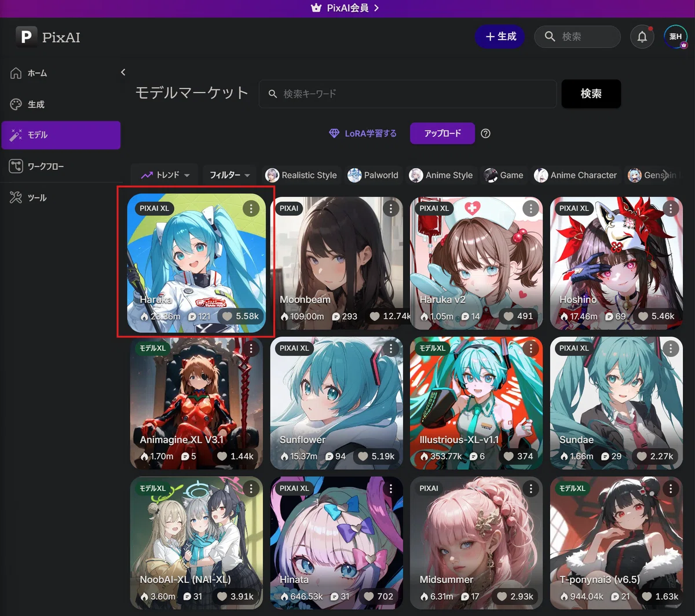Open the notifications bell

click(x=642, y=37)
